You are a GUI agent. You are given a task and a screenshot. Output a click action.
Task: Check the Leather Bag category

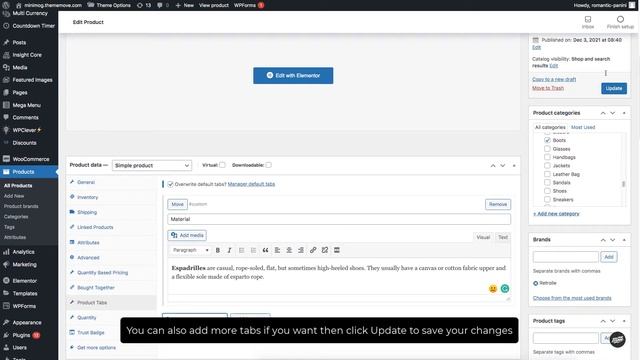click(x=547, y=174)
